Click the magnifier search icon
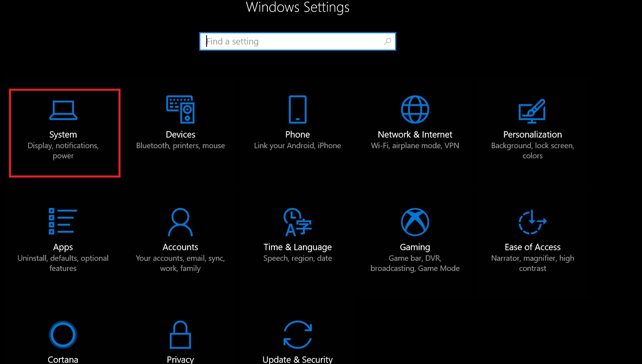The width and height of the screenshot is (642, 364). [387, 41]
